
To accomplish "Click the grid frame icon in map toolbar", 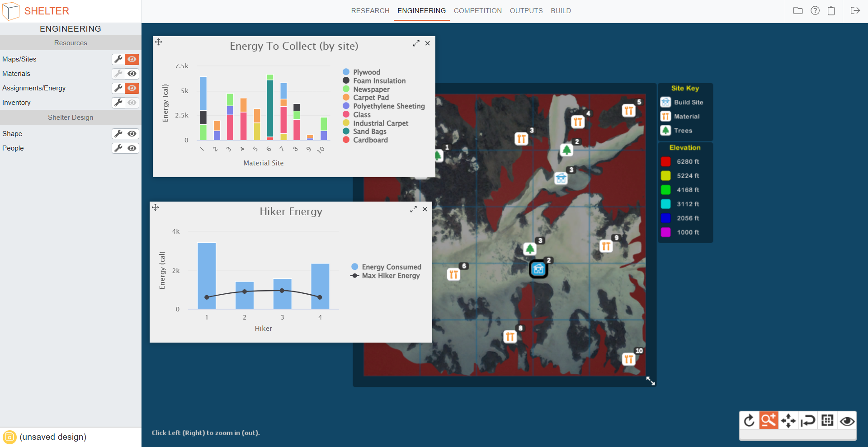I will (x=827, y=421).
